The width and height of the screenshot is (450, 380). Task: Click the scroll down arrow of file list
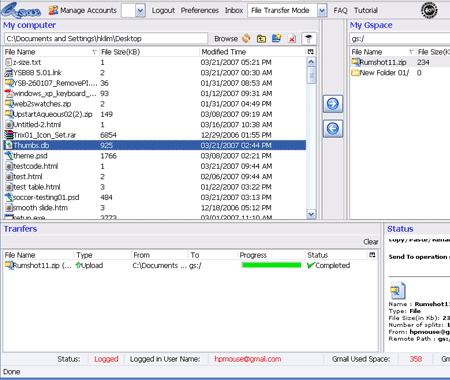pyautogui.click(x=311, y=214)
